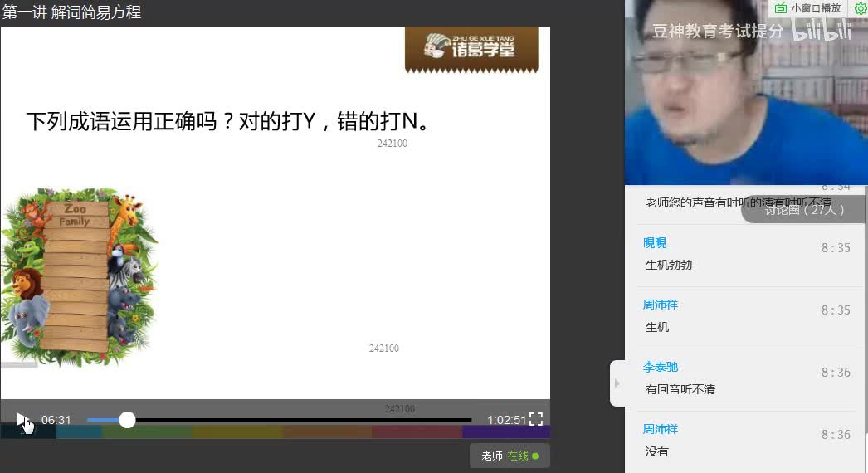Click the Zoo Family animal signboard image
The image size is (868, 473).
pos(79,276)
